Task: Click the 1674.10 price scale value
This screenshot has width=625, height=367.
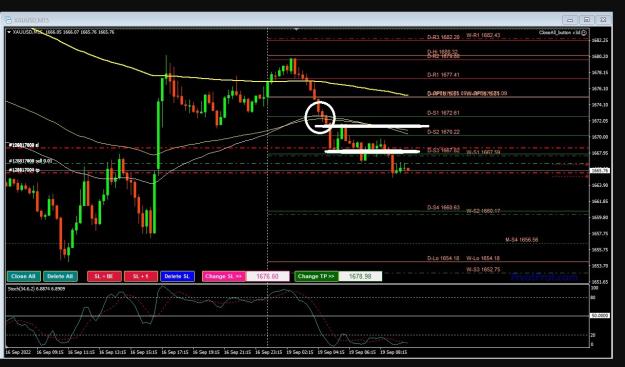Action: 599,105
